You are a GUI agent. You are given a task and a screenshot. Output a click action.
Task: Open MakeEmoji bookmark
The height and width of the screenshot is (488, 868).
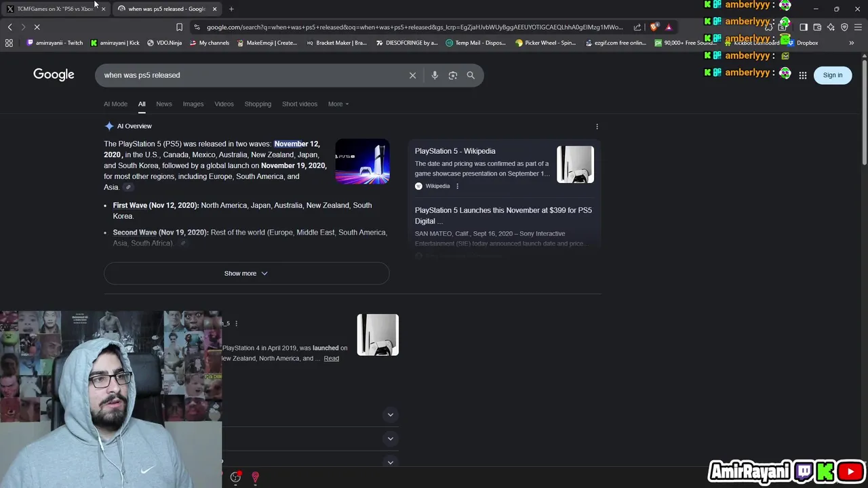267,43
